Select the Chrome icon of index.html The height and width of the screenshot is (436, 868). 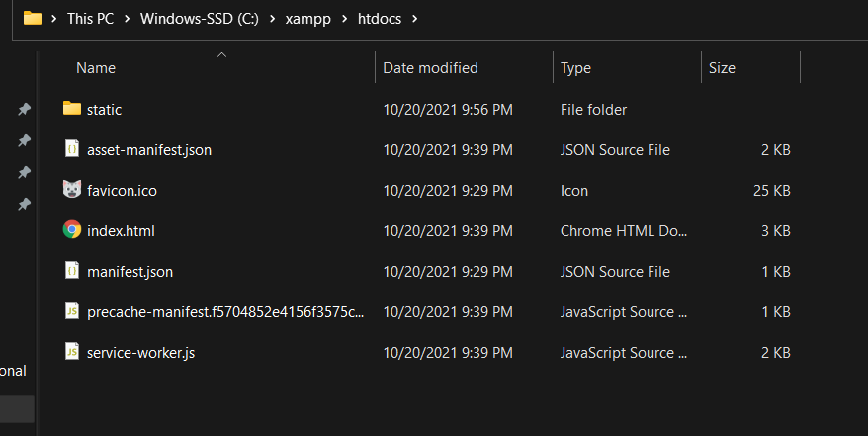point(72,229)
